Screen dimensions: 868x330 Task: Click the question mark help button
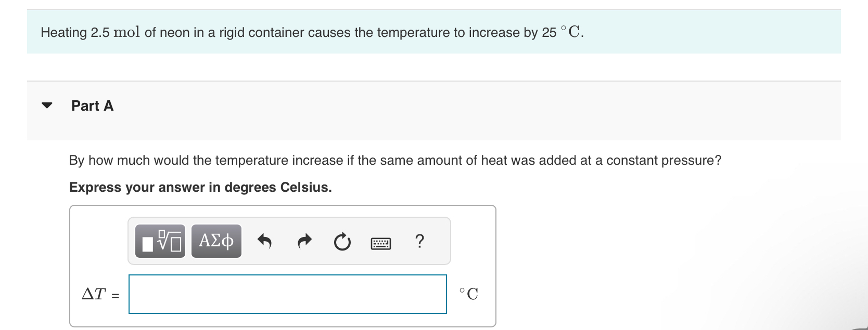[x=419, y=241]
